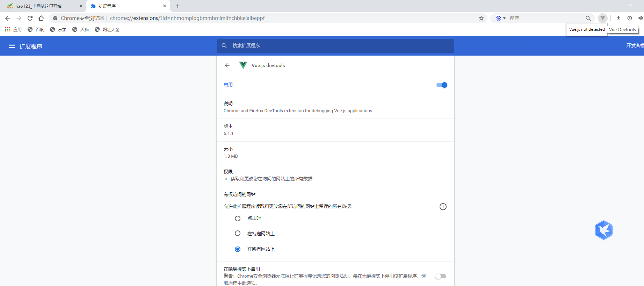Viewport: 644px width, 286px height.
Task: Click the extension description text
Action: pyautogui.click(x=298, y=111)
